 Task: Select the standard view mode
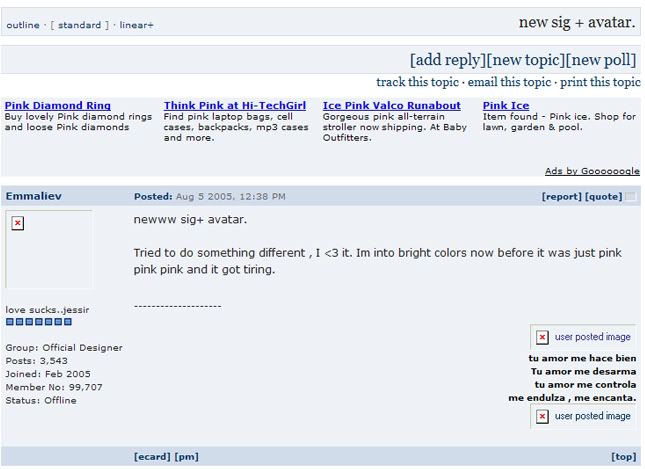79,25
